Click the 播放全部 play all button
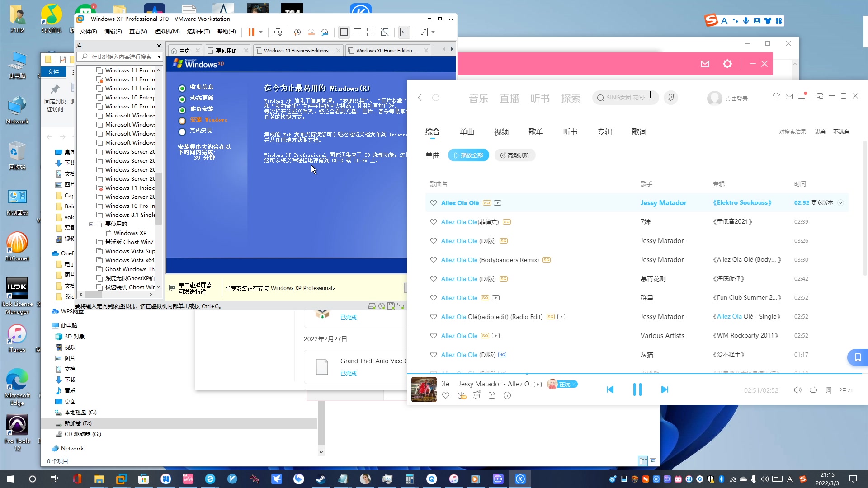868x488 pixels. (x=468, y=155)
